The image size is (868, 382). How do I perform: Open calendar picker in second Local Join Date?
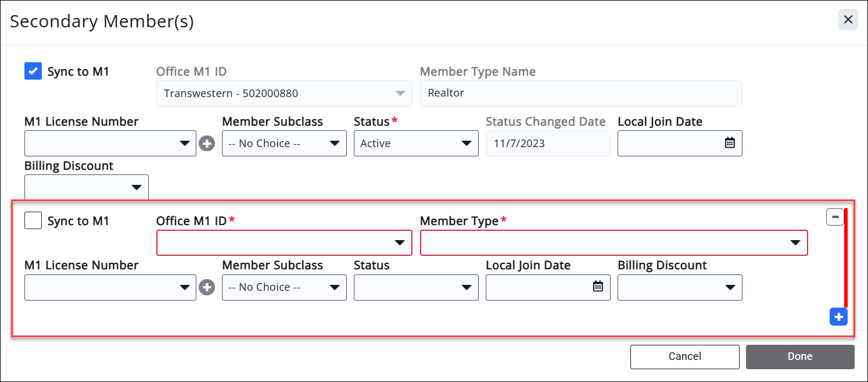coord(598,287)
